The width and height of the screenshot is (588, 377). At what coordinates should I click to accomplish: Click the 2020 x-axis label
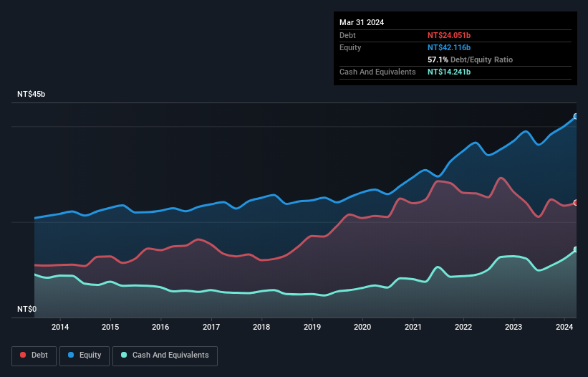click(362, 327)
